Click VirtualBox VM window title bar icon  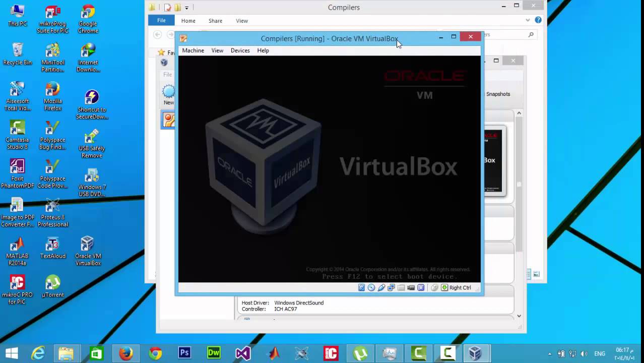(x=183, y=38)
